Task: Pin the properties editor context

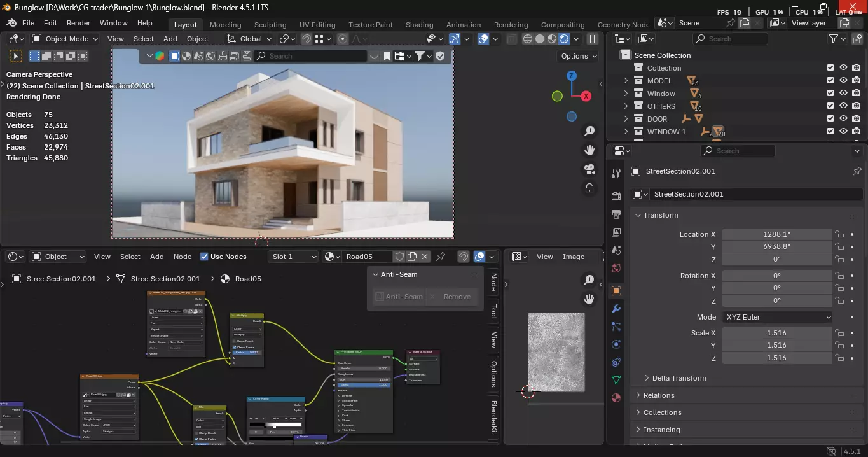Action: pyautogui.click(x=857, y=171)
